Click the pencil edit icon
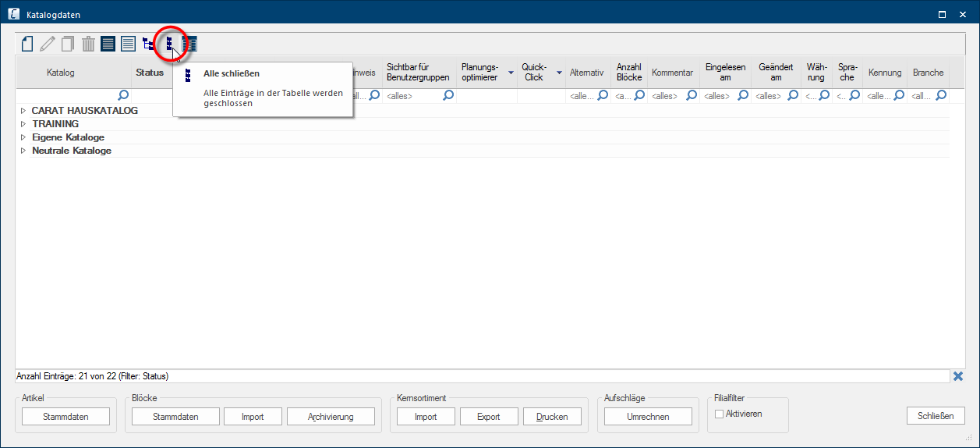This screenshot has width=980, height=448. pyautogui.click(x=48, y=44)
